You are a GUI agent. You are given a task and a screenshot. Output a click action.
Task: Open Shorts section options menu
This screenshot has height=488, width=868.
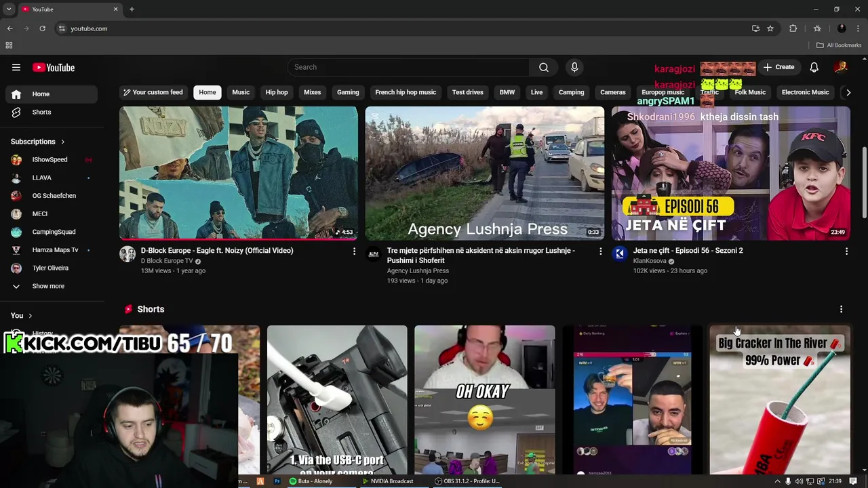[842, 309]
